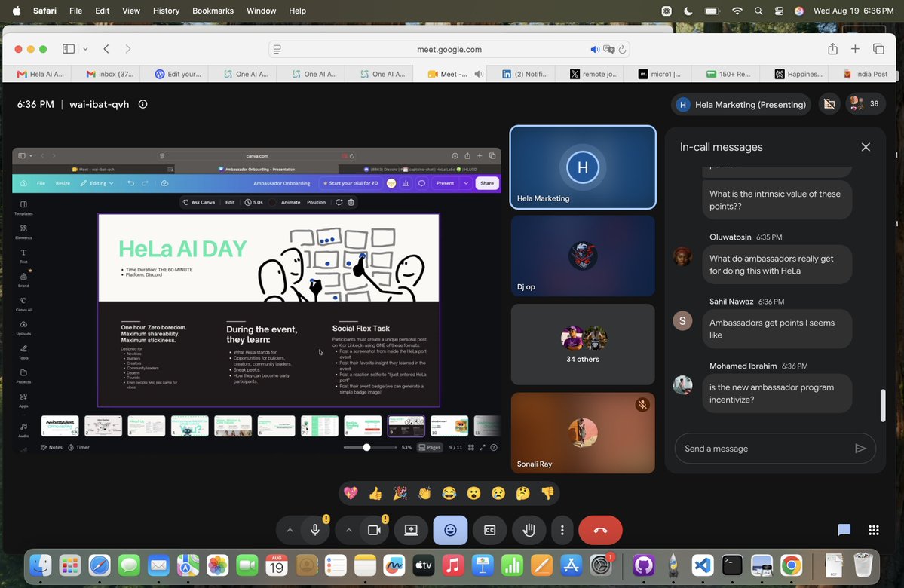Leave the call with the red button
This screenshot has height=588, width=904.
click(x=600, y=531)
